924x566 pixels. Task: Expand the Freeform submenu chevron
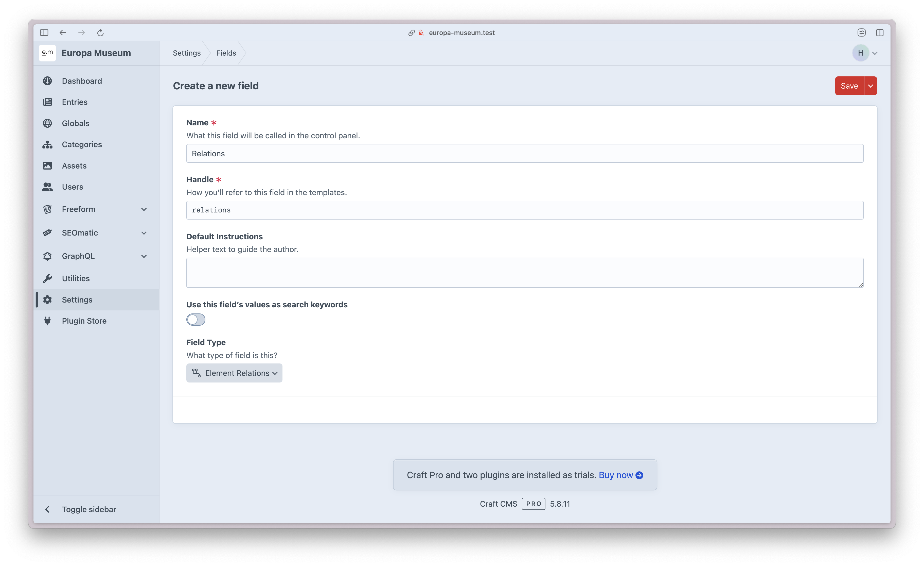[x=144, y=209]
